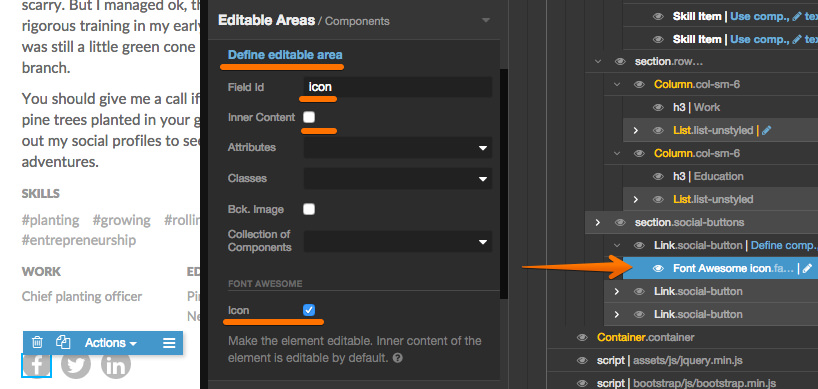Click the Define editable area link

pos(285,55)
